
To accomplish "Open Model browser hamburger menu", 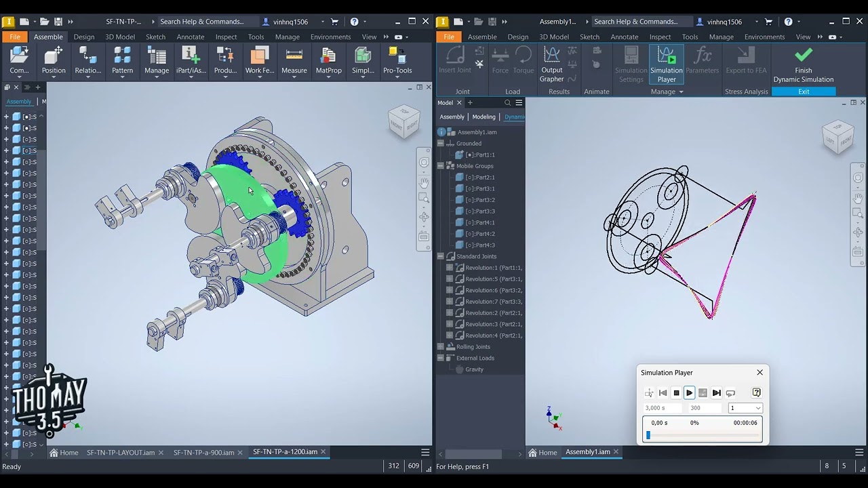I will (519, 103).
